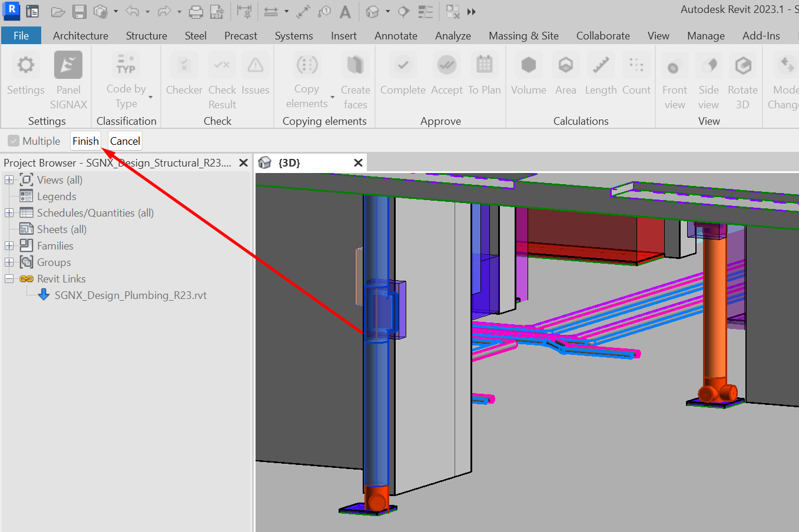This screenshot has width=799, height=532.
Task: Click the Tag by Category icon
Action: click(324, 12)
